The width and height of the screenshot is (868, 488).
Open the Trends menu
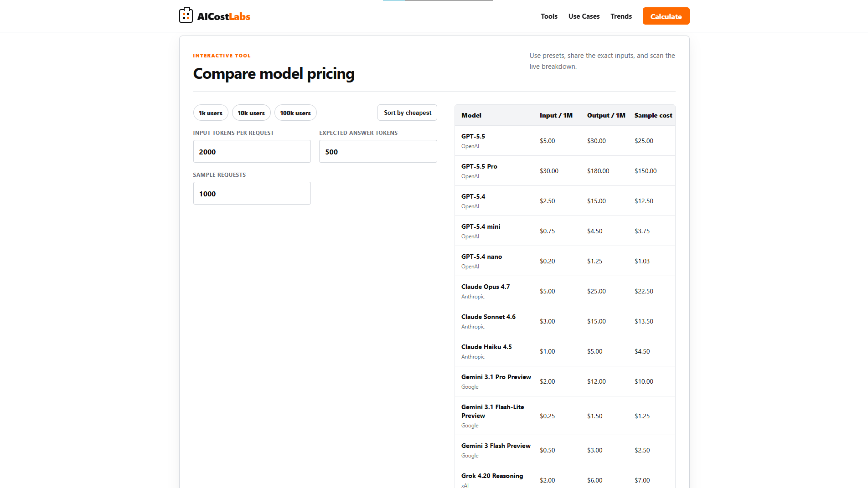(621, 16)
